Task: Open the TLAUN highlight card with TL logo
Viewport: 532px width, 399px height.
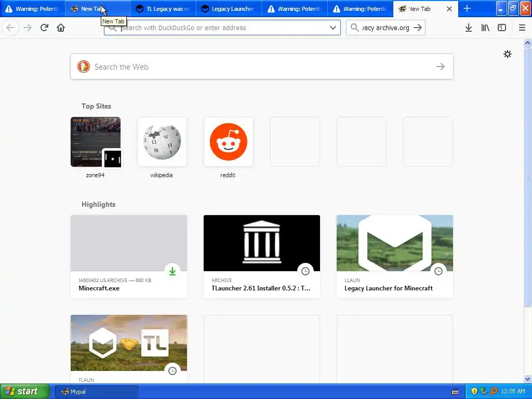Action: [129, 349]
